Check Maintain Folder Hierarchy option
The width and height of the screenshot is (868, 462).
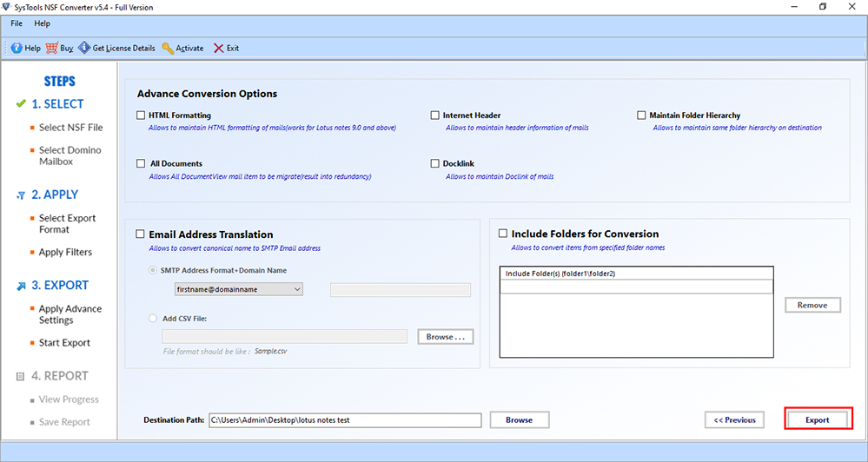[x=641, y=115]
